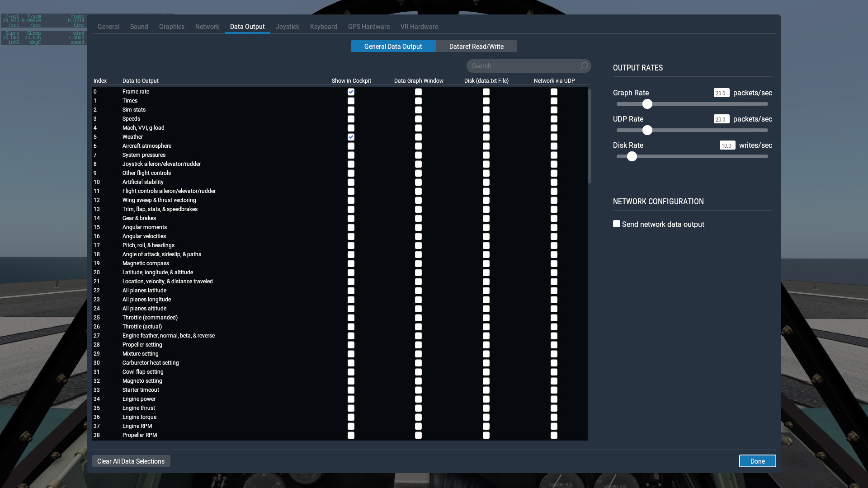The width and height of the screenshot is (868, 488).
Task: Uncheck Frame rate Show in Cockpit
Action: point(351,92)
